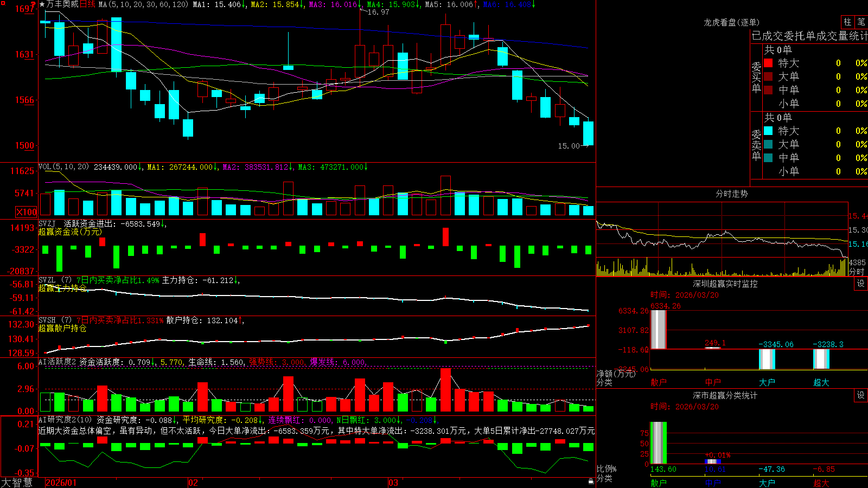Screen dimensions: 868x488
Task: Switch 龙虎看盘 to 柱 view
Action: [847, 22]
